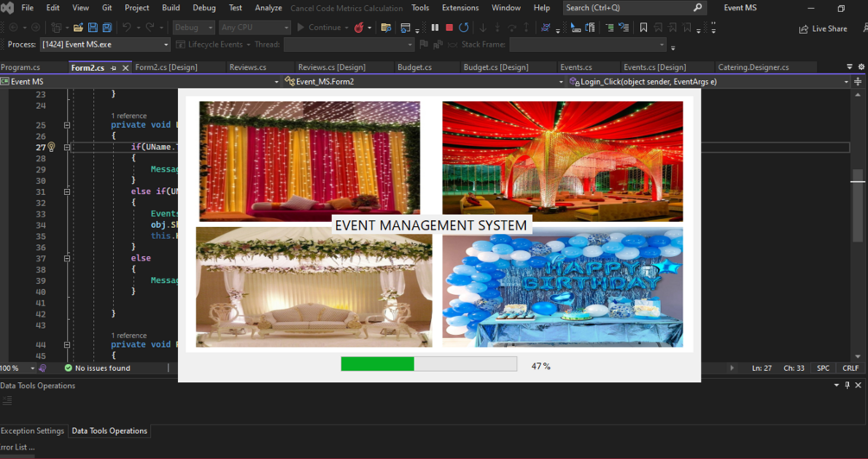Click the Undo arrow icon
The image size is (868, 459).
tap(126, 28)
